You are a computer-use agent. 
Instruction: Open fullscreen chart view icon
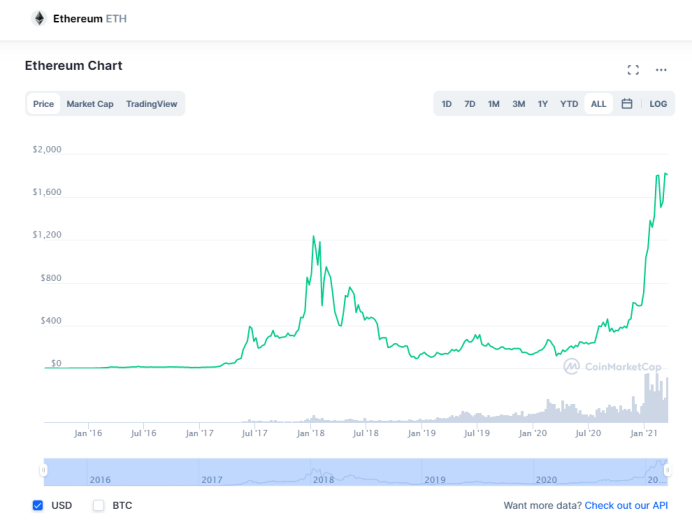click(633, 70)
